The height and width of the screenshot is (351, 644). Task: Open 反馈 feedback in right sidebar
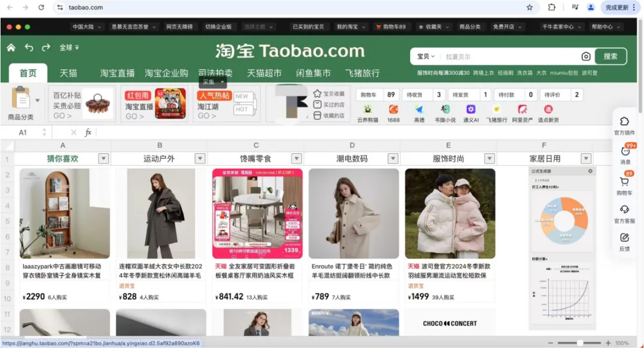click(624, 242)
